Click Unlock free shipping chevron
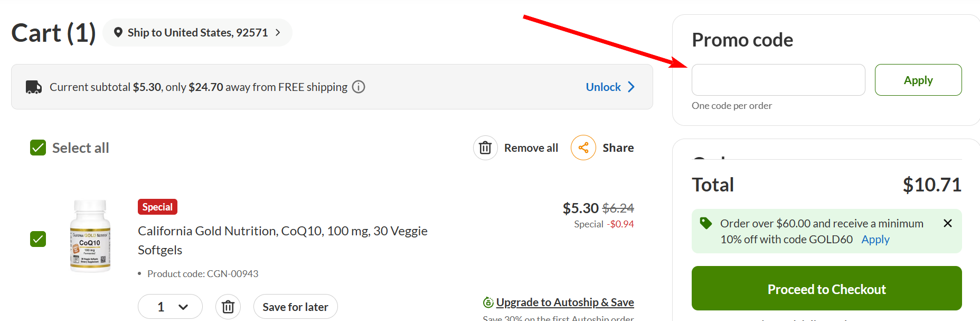This screenshot has height=321, width=980. coord(631,87)
